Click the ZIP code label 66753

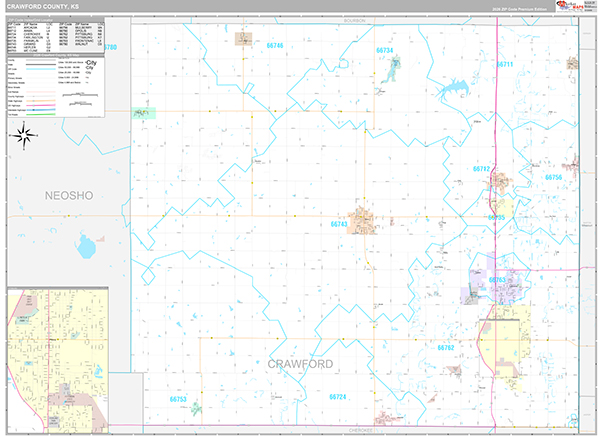tap(178, 399)
